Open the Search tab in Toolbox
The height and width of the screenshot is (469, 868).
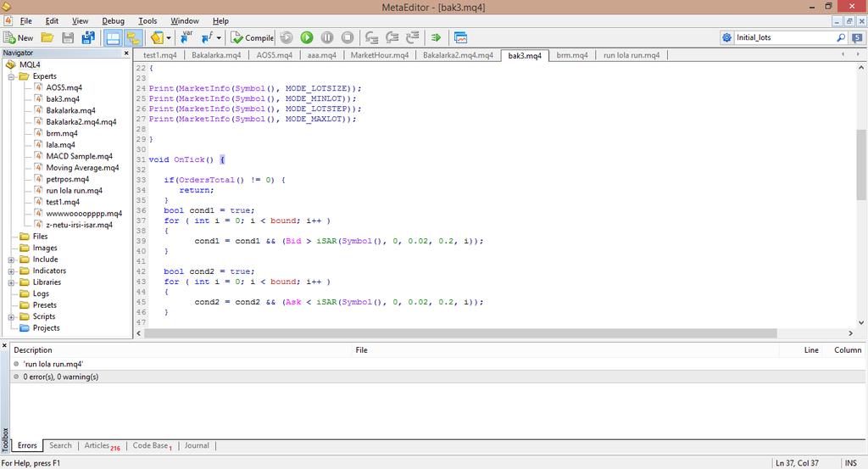click(60, 446)
